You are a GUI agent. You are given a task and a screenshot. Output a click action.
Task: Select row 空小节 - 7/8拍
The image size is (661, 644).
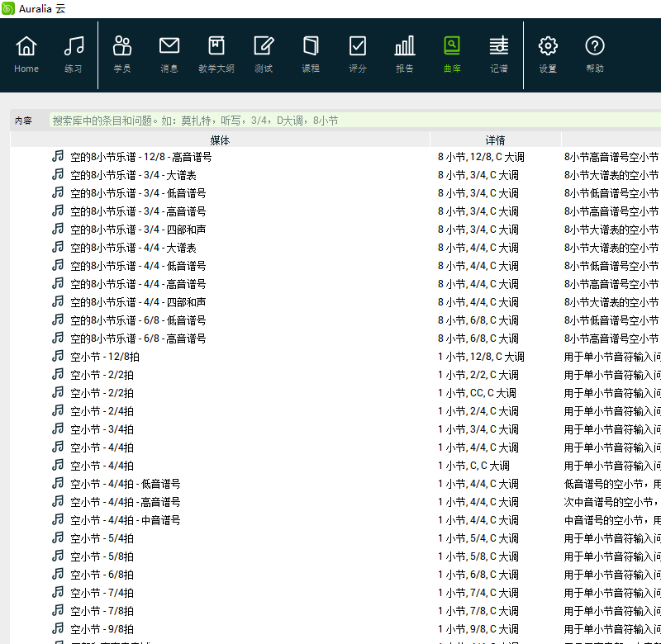click(x=335, y=611)
